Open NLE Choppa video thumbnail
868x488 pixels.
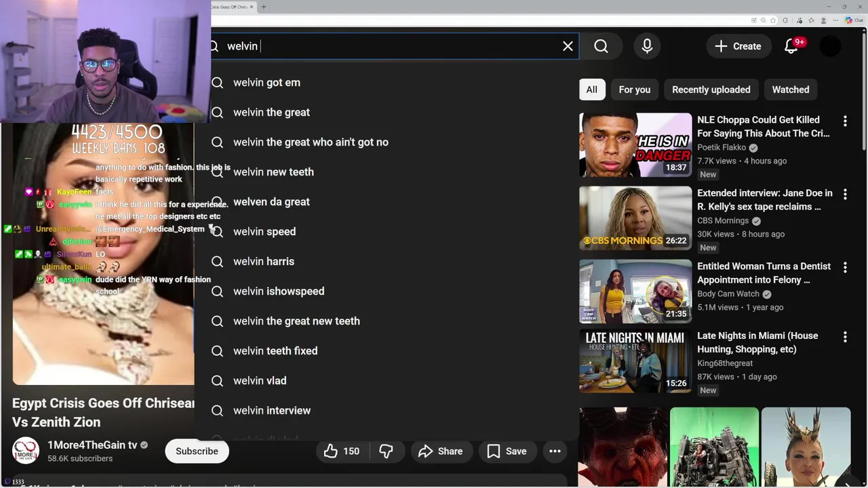(635, 144)
